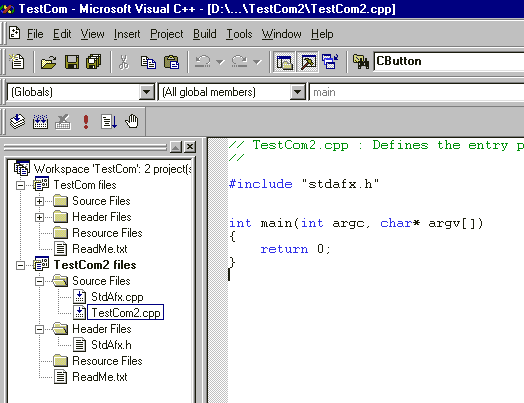
Task: Click the Go debug toolbar icon
Action: click(109, 122)
